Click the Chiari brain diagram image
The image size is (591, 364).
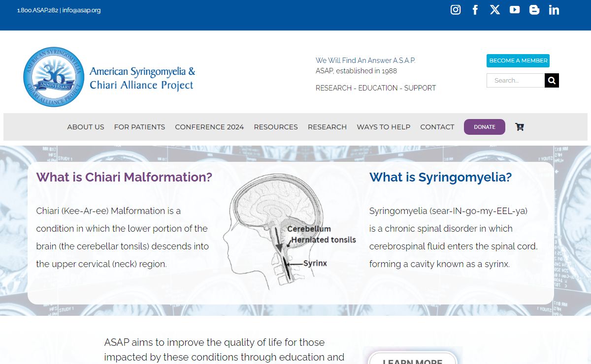pos(289,231)
